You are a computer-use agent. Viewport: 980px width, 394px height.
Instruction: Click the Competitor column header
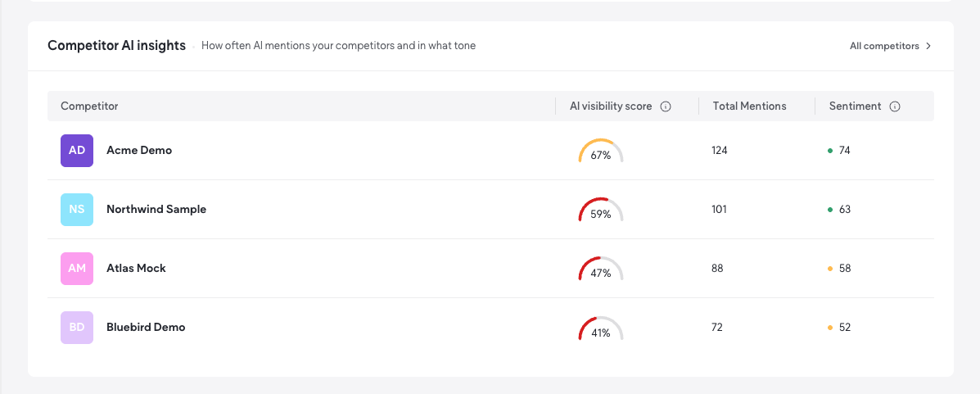click(x=89, y=106)
